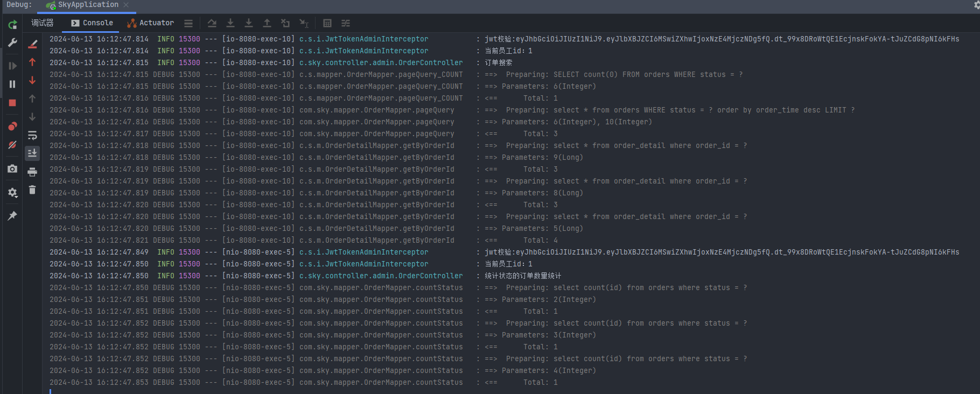Image resolution: width=980 pixels, height=394 pixels.
Task: Click the Run to Cursor icon
Action: point(304,23)
